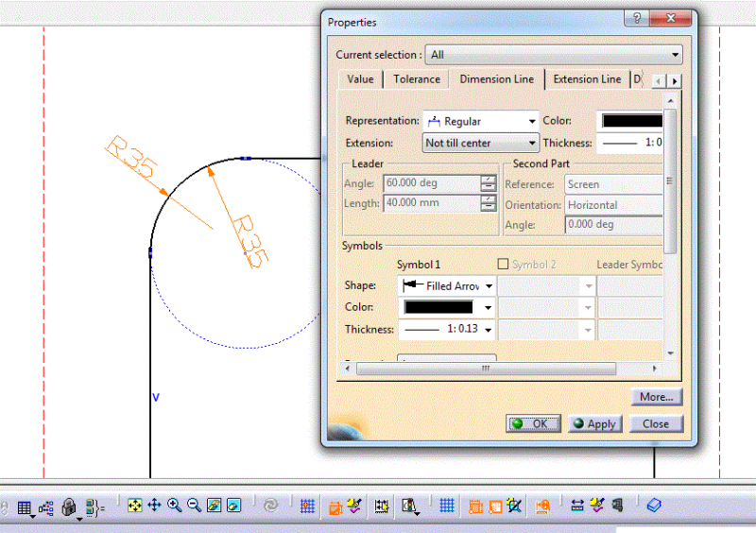Click the OK button
This screenshot has width=756, height=533.
(x=533, y=424)
